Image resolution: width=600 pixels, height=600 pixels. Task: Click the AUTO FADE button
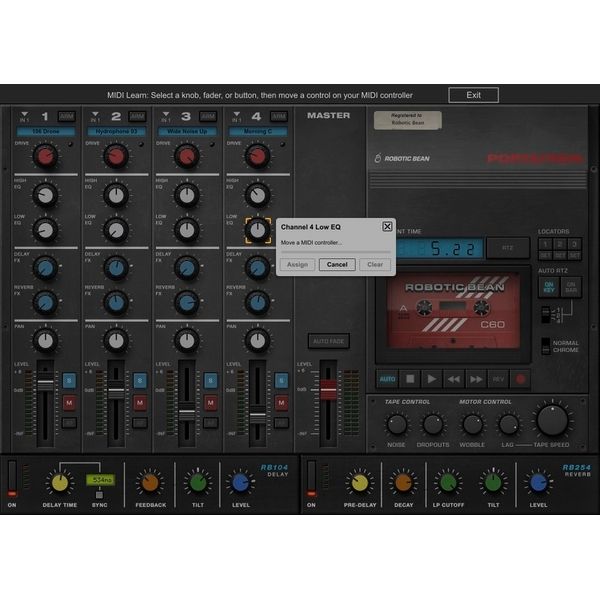[329, 341]
